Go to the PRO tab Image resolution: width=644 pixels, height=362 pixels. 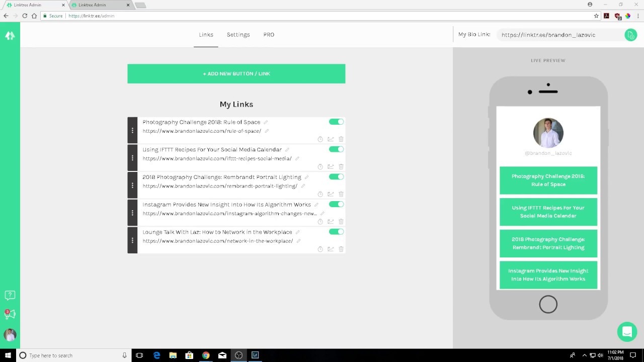tap(269, 35)
